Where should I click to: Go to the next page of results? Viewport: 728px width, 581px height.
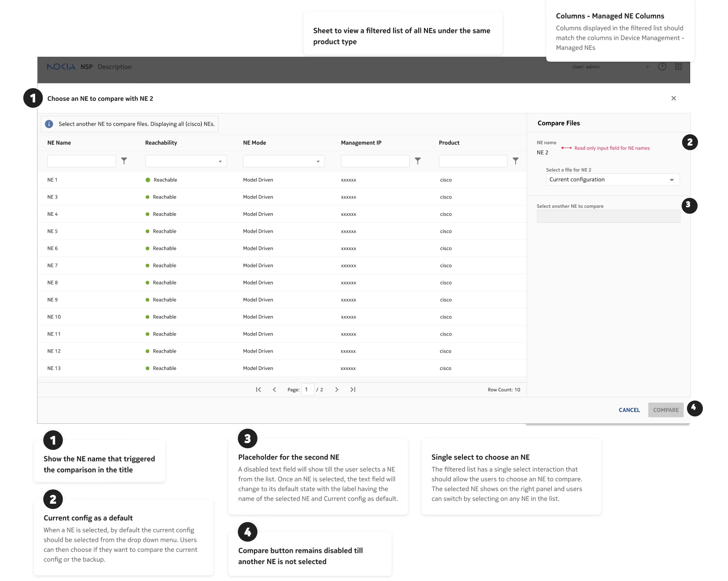(337, 390)
